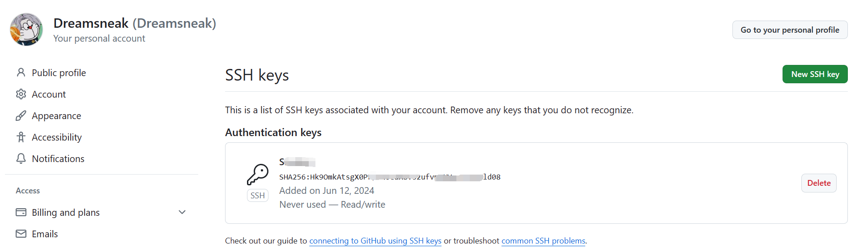The width and height of the screenshot is (868, 248).
Task: Click the Account gear icon
Action: tap(21, 94)
